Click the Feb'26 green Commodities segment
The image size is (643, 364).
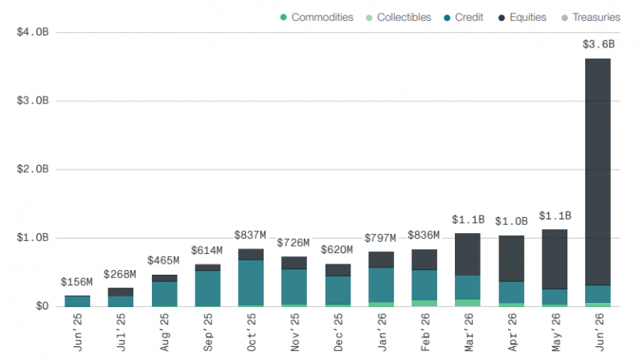coord(424,304)
